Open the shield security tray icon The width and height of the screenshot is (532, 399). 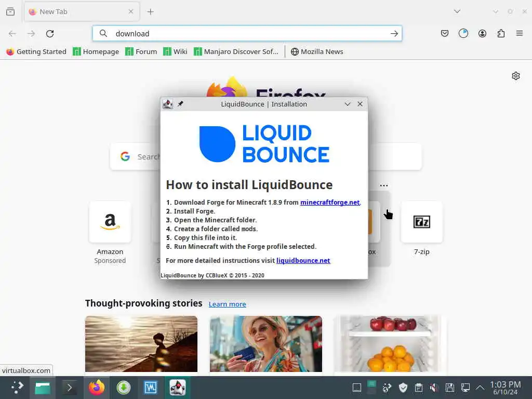click(x=403, y=388)
